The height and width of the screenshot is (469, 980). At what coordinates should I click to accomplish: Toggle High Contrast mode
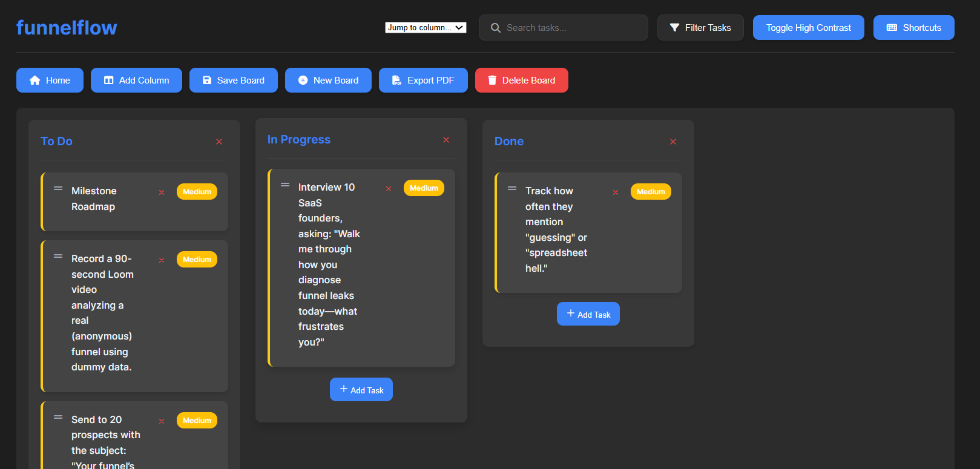point(808,28)
